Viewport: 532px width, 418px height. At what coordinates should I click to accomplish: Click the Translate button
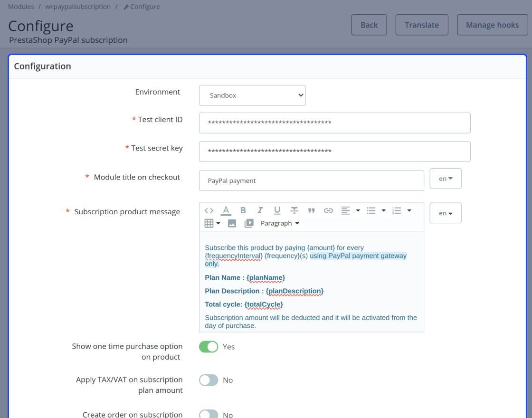(422, 25)
